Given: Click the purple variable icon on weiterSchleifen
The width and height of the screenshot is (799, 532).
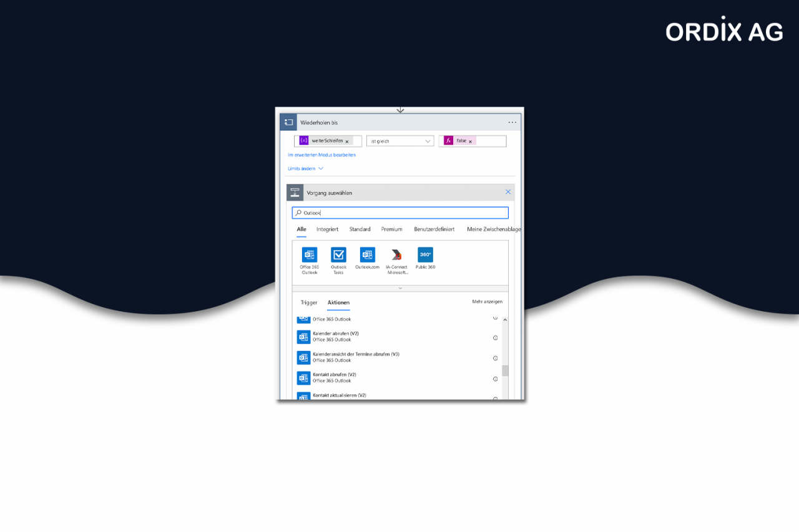Looking at the screenshot, I should (x=304, y=141).
